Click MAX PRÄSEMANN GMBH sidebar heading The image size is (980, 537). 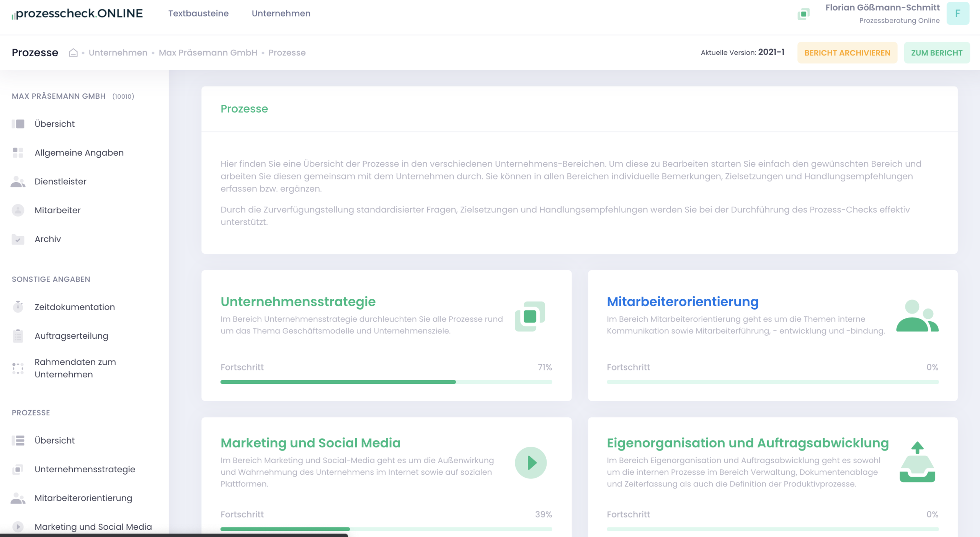tap(59, 96)
